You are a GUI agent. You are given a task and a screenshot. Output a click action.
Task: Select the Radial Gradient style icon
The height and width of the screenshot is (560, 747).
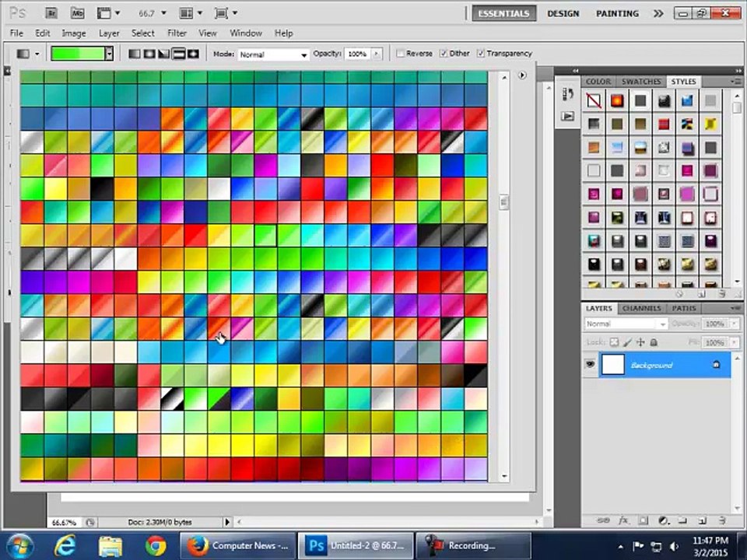point(149,54)
